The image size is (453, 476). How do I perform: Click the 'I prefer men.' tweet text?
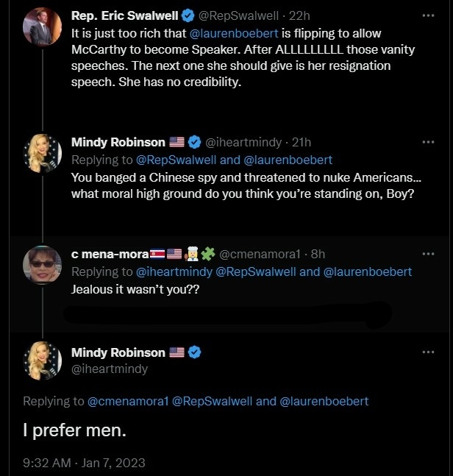coord(75,430)
